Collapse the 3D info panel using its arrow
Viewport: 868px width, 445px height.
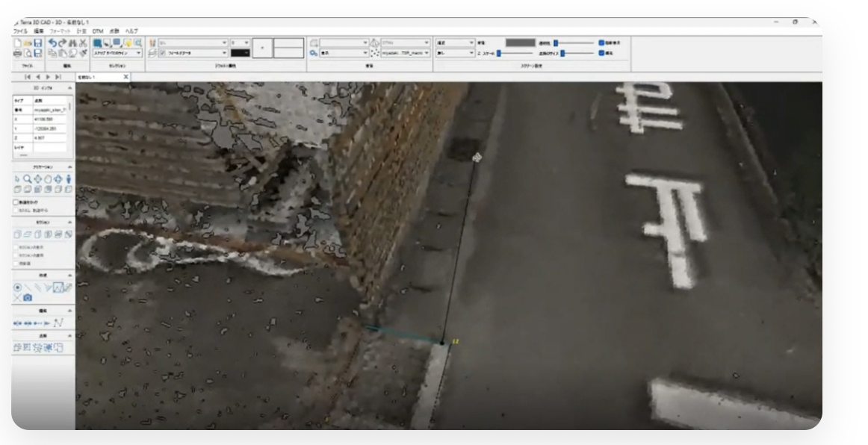(69, 88)
